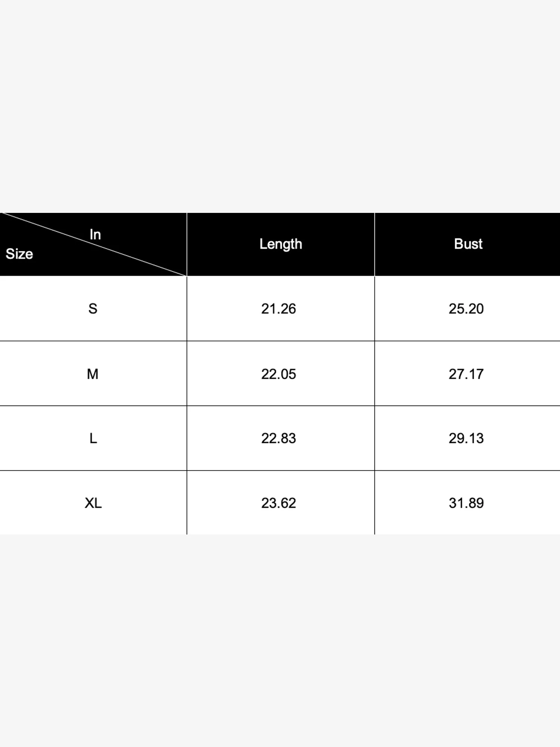Image resolution: width=560 pixels, height=747 pixels.
Task: Click the blank area below the size chart
Action: pos(280,641)
